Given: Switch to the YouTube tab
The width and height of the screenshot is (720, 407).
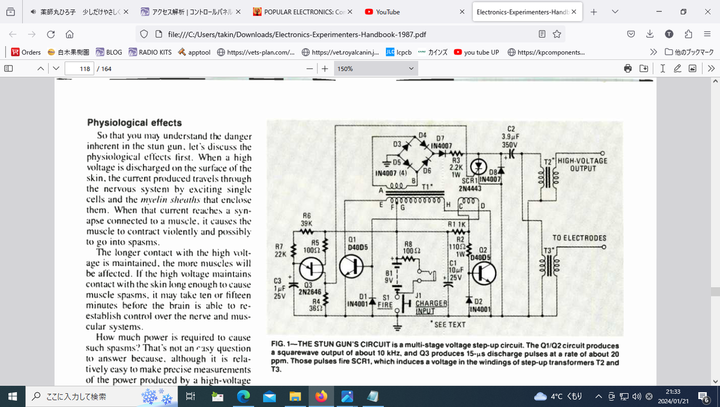Looking at the screenshot, I should 412,12.
